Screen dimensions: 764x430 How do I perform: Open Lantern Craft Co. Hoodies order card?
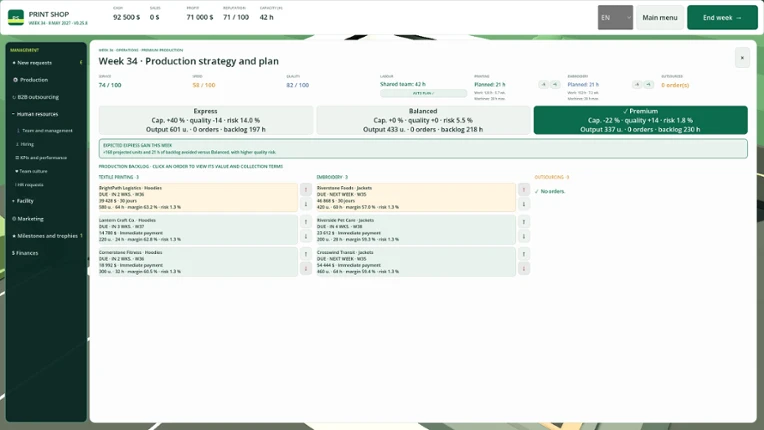[198, 229]
